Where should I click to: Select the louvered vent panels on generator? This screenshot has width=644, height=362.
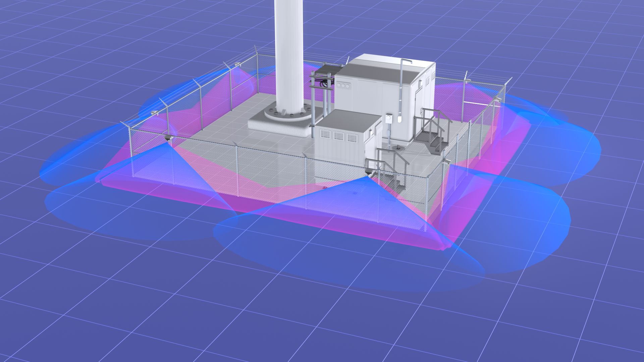338,136
